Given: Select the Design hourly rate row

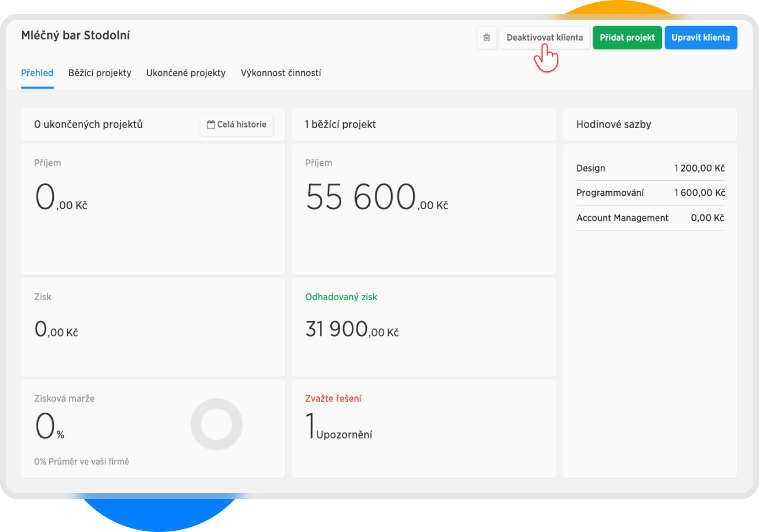Looking at the screenshot, I should [x=650, y=169].
